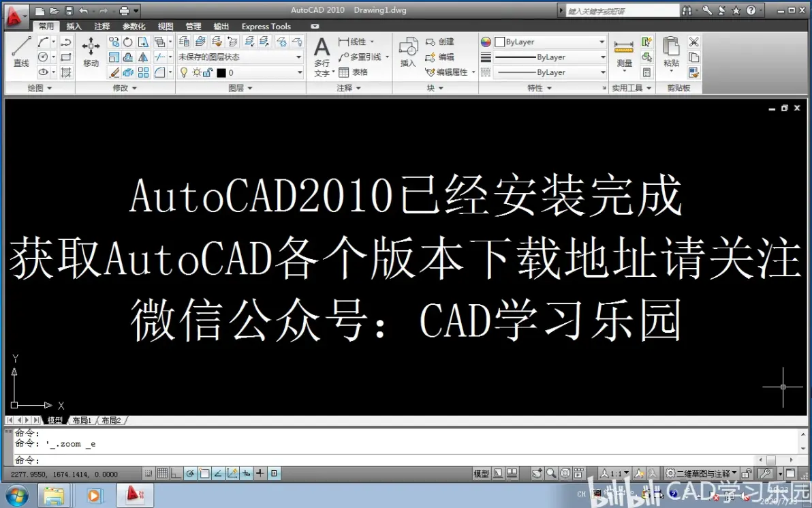Click the Measure (测量) tool
This screenshot has height=508, width=812.
(624, 54)
